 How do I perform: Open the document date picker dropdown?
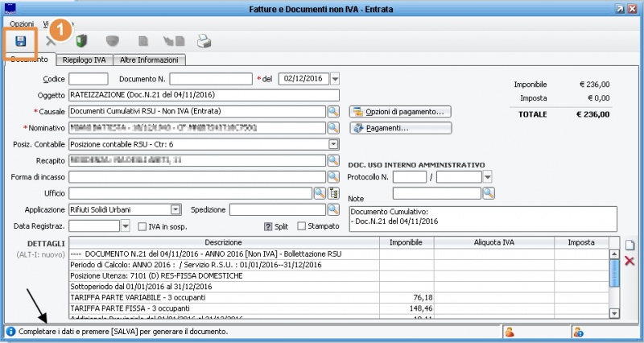pyautogui.click(x=335, y=78)
